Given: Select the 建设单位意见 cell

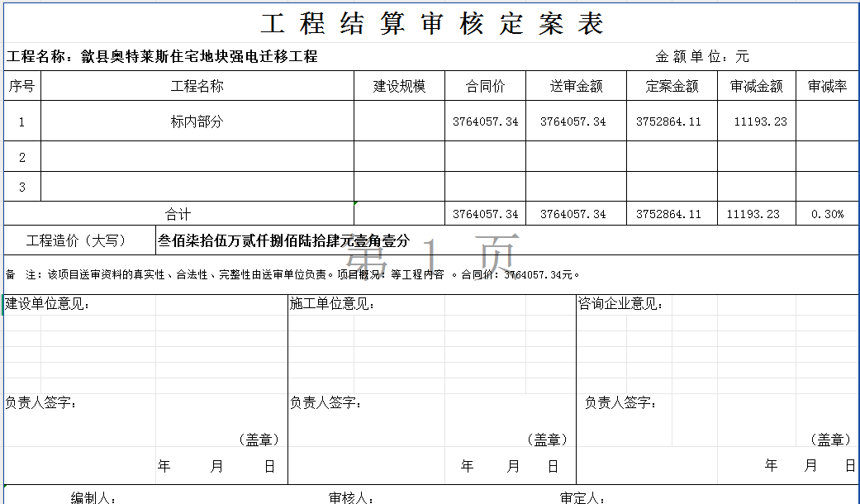Looking at the screenshot, I should (x=48, y=304).
